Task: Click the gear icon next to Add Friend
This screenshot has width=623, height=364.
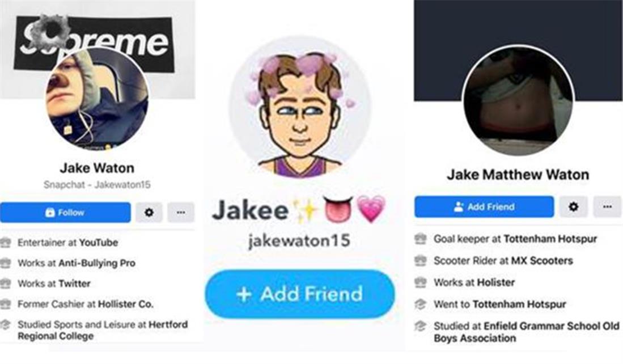Action: [x=573, y=206]
